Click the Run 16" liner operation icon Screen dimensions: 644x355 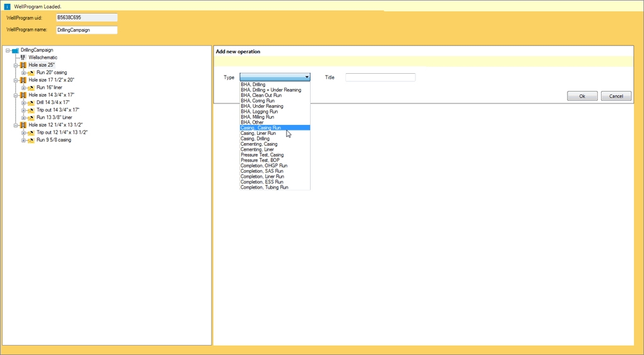pos(31,88)
